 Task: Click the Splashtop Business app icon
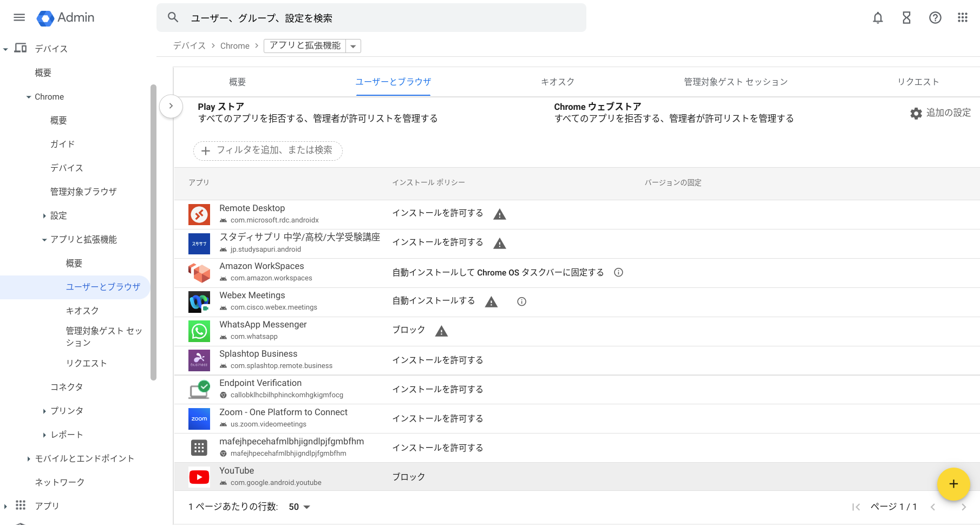[x=199, y=360]
